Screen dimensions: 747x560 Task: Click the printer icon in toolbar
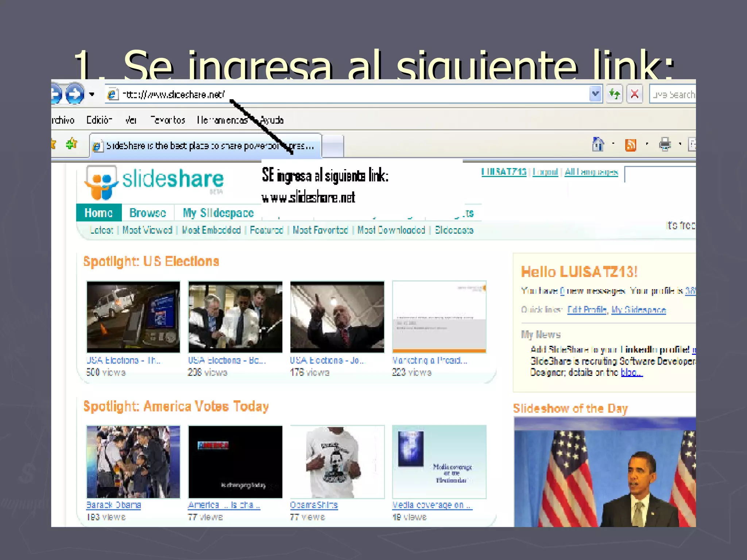click(x=665, y=144)
